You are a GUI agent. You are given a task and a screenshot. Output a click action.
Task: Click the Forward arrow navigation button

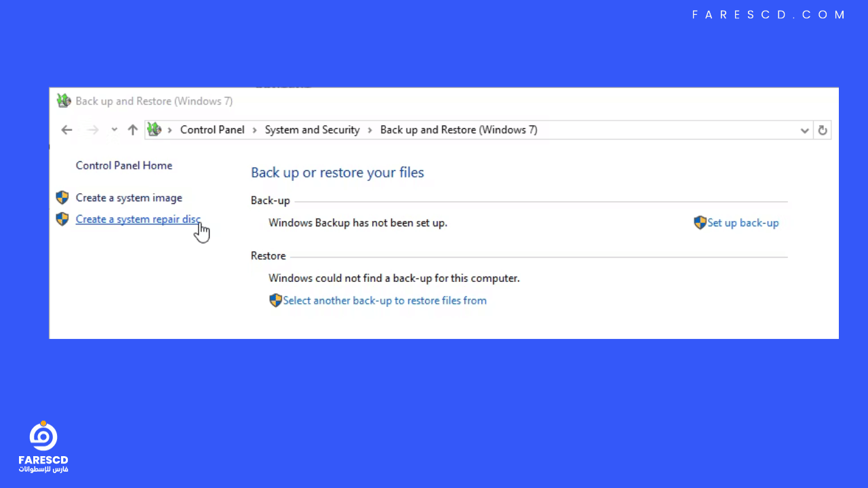93,130
